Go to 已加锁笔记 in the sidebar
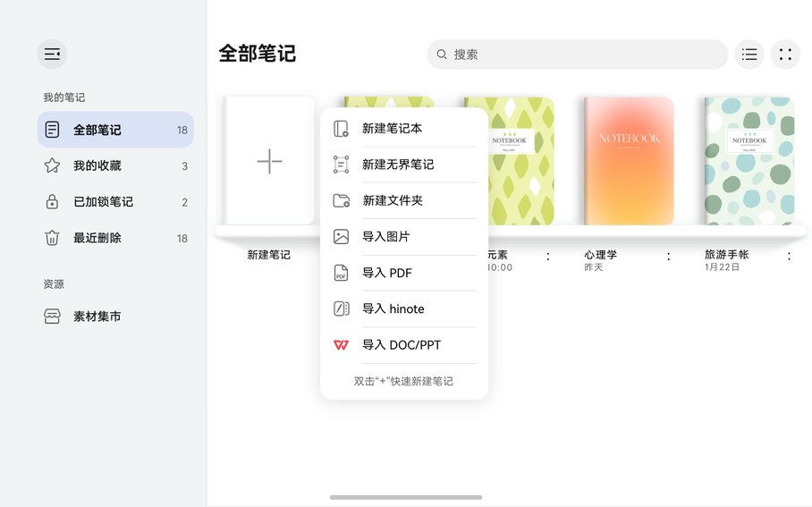812x507 pixels. [x=115, y=202]
